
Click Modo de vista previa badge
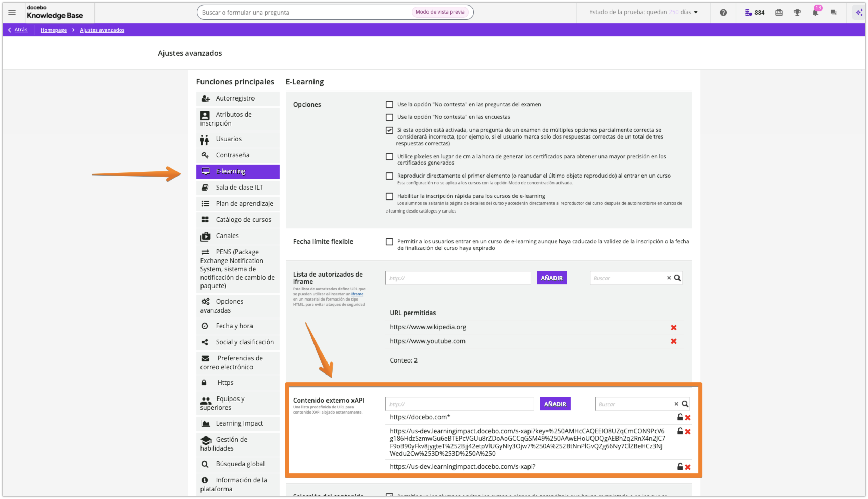coord(440,12)
